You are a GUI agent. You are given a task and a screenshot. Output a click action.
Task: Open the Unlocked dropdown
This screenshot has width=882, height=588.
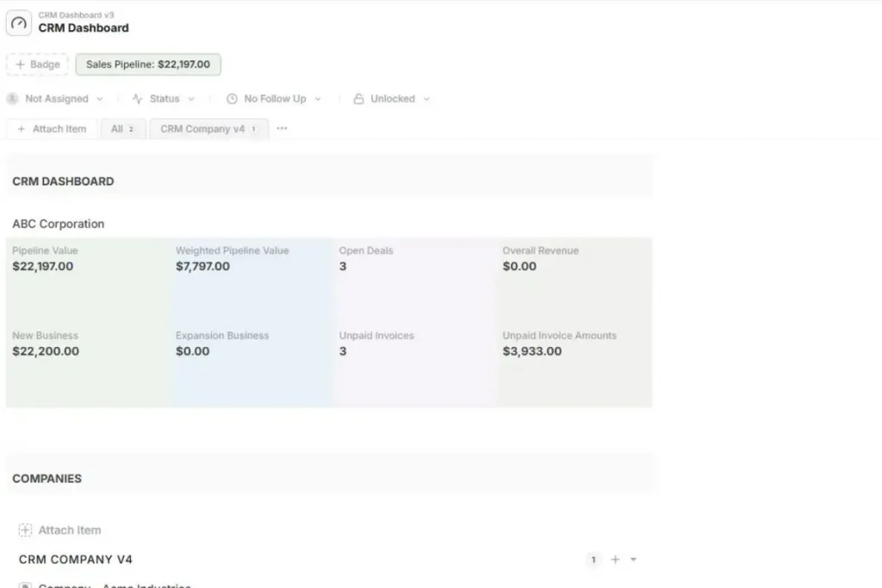tap(392, 99)
